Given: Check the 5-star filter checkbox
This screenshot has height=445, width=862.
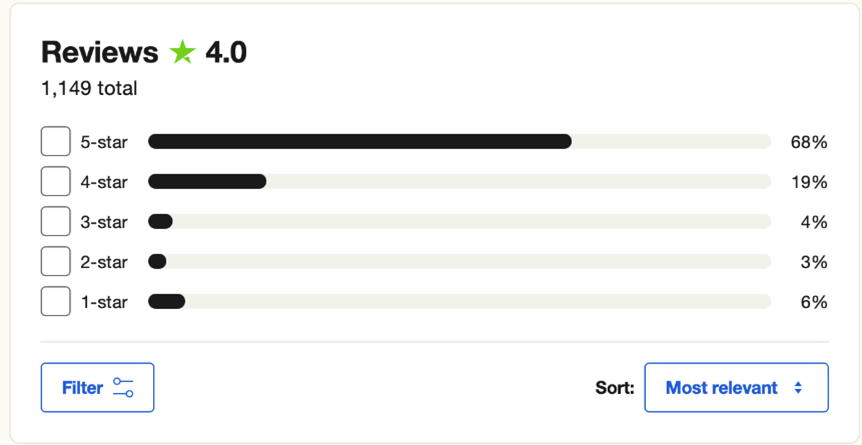Looking at the screenshot, I should click(56, 142).
